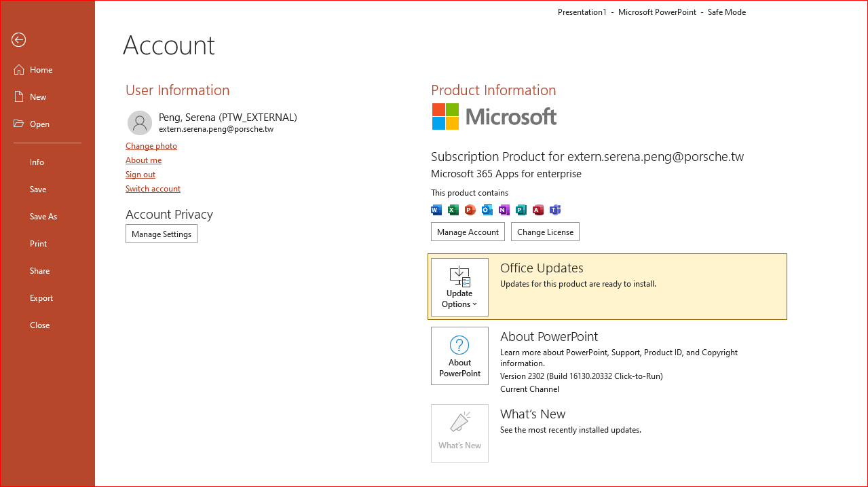Click the New document icon in sidebar
868x487 pixels.
19,96
